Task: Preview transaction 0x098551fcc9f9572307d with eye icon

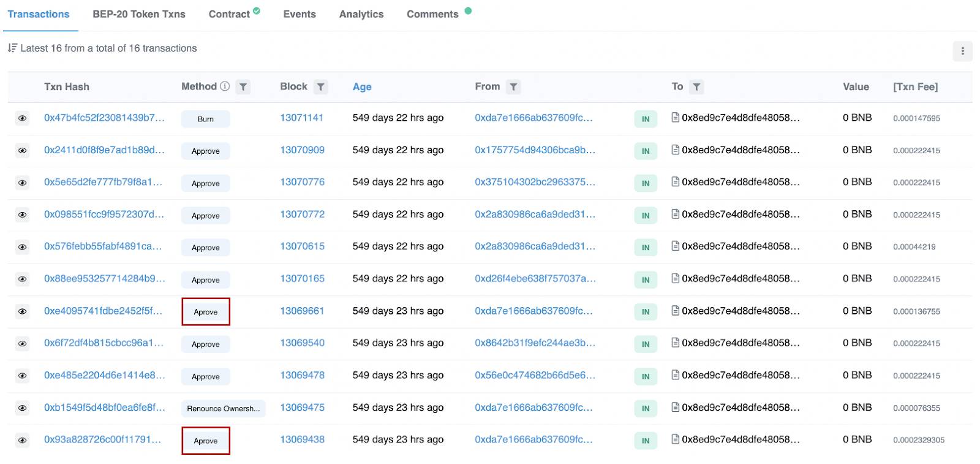Action: click(x=22, y=215)
